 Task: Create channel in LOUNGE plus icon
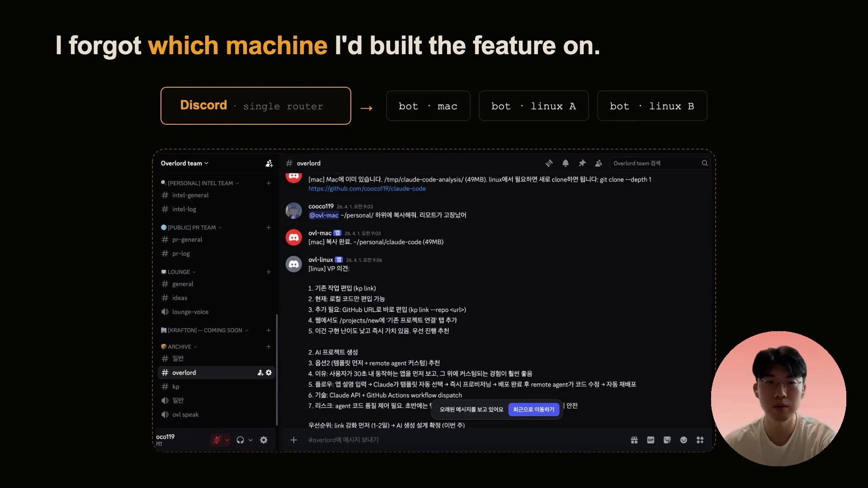click(x=269, y=272)
